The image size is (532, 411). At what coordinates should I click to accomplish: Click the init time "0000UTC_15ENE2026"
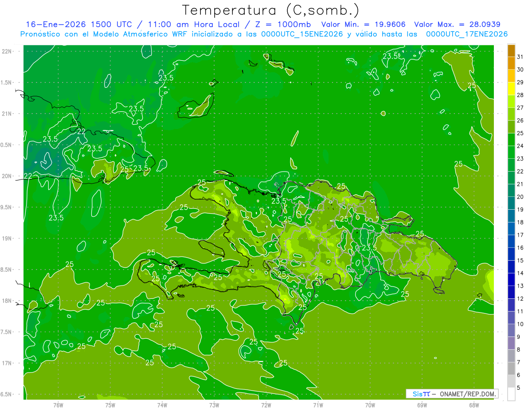[x=302, y=34]
